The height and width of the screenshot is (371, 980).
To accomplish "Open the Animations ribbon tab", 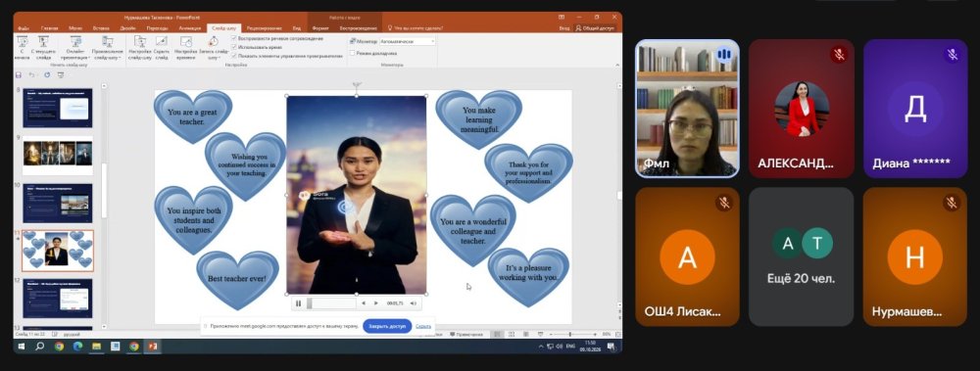I will point(189,28).
